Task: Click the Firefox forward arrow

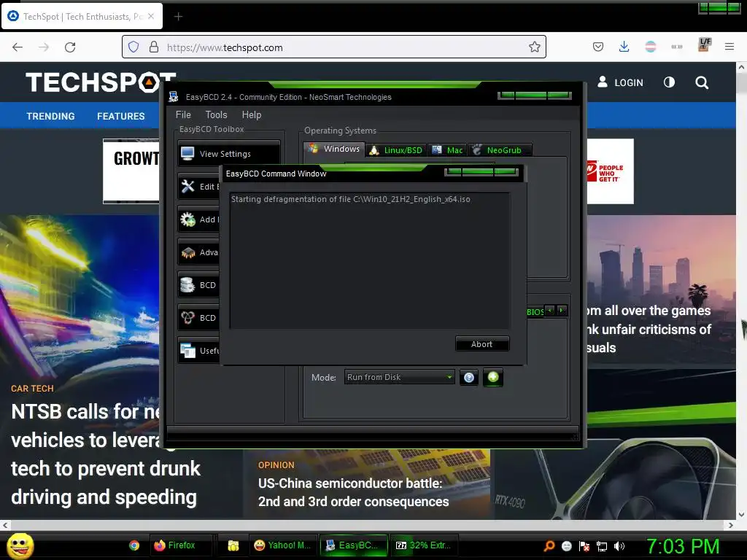Action: point(44,47)
